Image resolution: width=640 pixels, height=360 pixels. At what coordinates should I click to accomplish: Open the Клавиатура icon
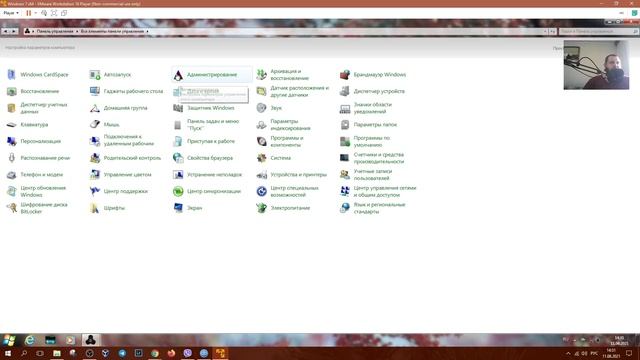[11, 124]
